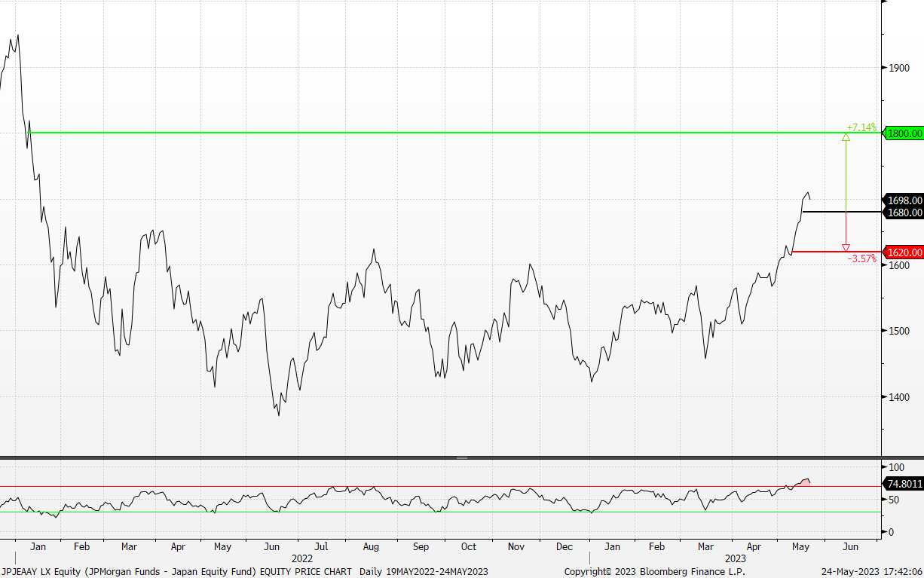Click the 100 RSI axis label
Viewport: 924px width, 578px height.
click(896, 467)
